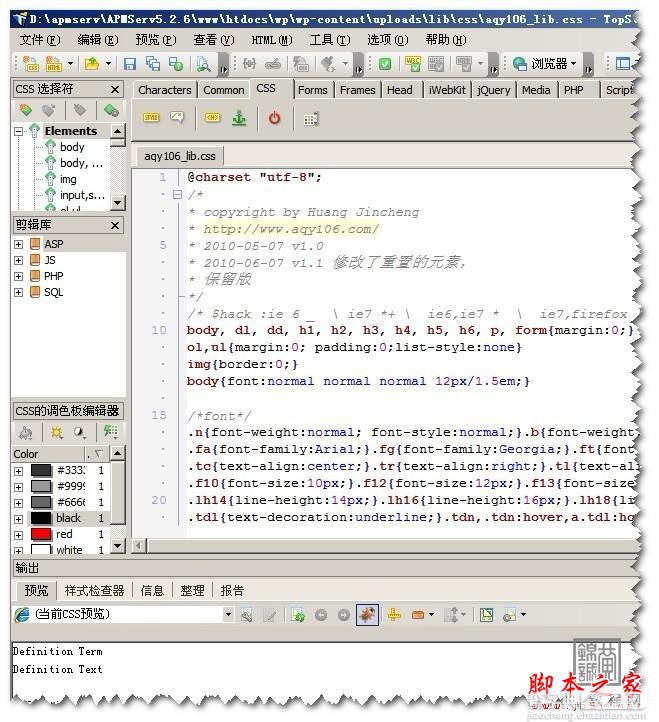659x722 pixels.
Task: Click the green checkmark validation icon
Action: click(385, 64)
